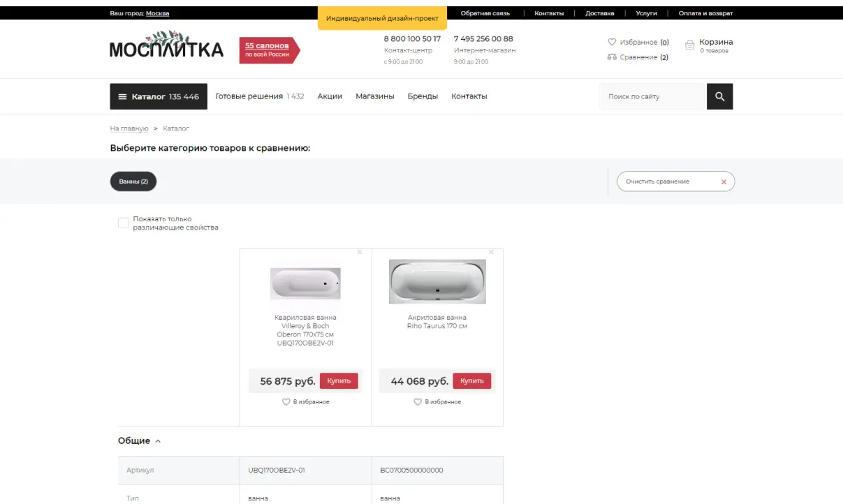Click the heart icon next to Избранное

pos(612,42)
